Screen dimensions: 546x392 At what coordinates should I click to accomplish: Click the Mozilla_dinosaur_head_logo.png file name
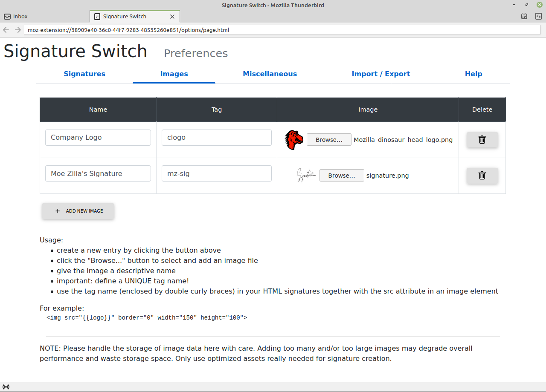pos(403,140)
